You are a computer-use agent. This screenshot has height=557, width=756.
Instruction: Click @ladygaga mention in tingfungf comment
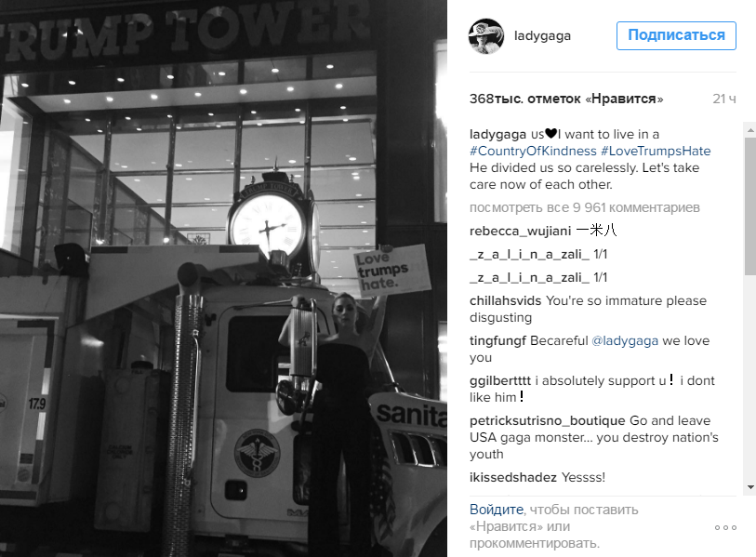[x=624, y=341]
